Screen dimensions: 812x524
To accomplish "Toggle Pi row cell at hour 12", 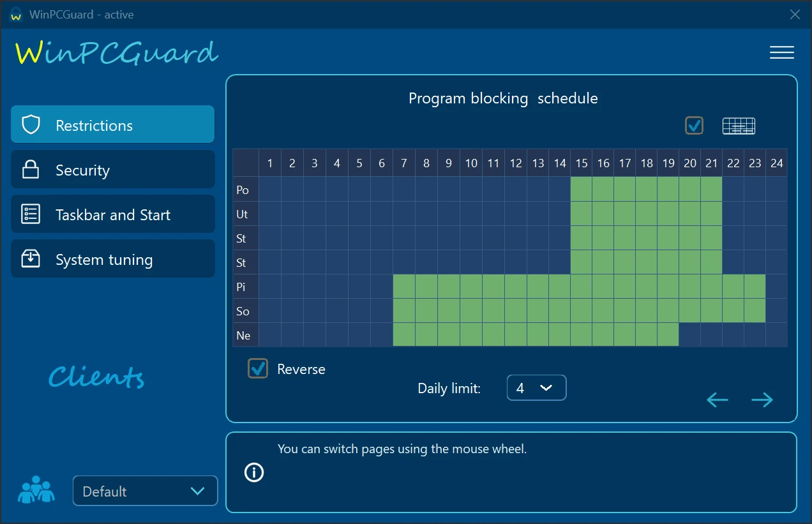I will [516, 287].
